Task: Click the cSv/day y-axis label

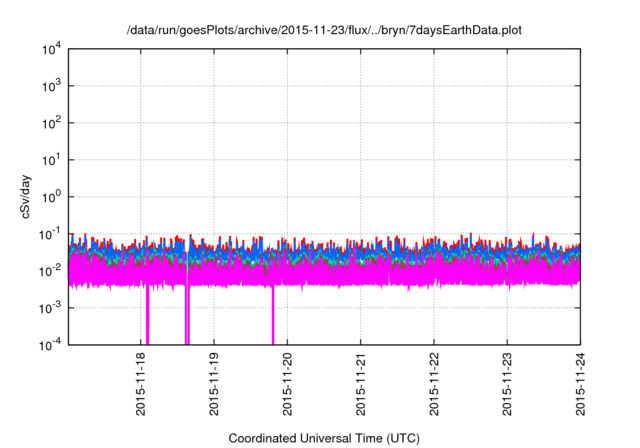Action: [25, 197]
